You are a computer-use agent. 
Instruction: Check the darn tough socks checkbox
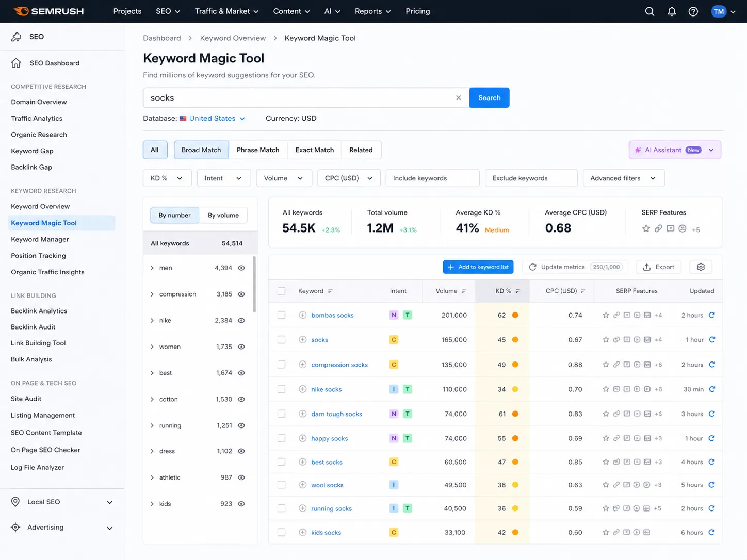[x=281, y=414]
